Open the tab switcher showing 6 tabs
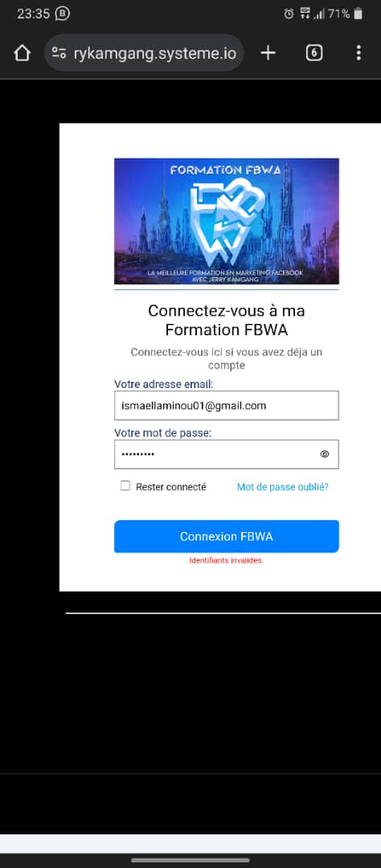381x868 pixels. tap(314, 53)
